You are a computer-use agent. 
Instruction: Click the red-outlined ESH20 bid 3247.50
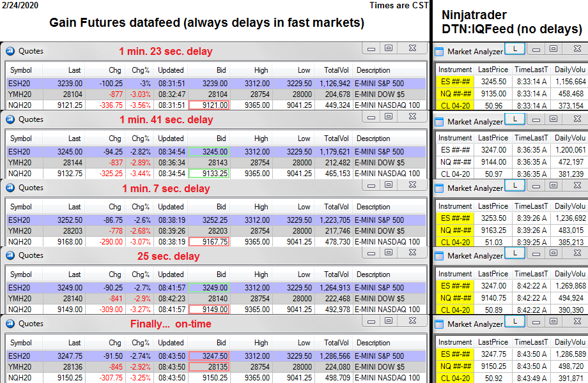[x=209, y=356]
